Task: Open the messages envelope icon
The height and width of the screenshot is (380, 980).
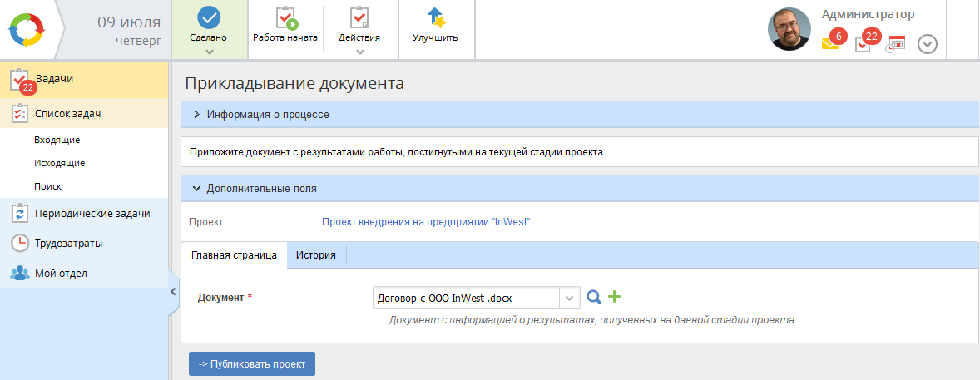Action: [x=830, y=43]
